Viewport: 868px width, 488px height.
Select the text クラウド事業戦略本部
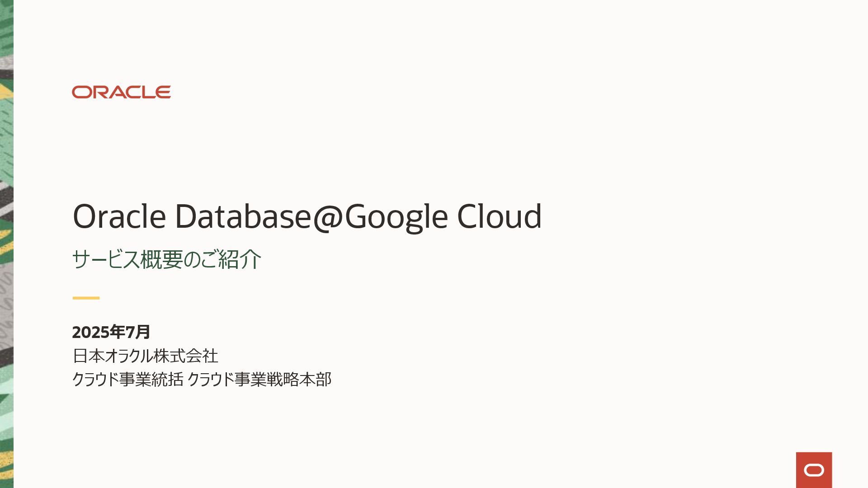(259, 379)
